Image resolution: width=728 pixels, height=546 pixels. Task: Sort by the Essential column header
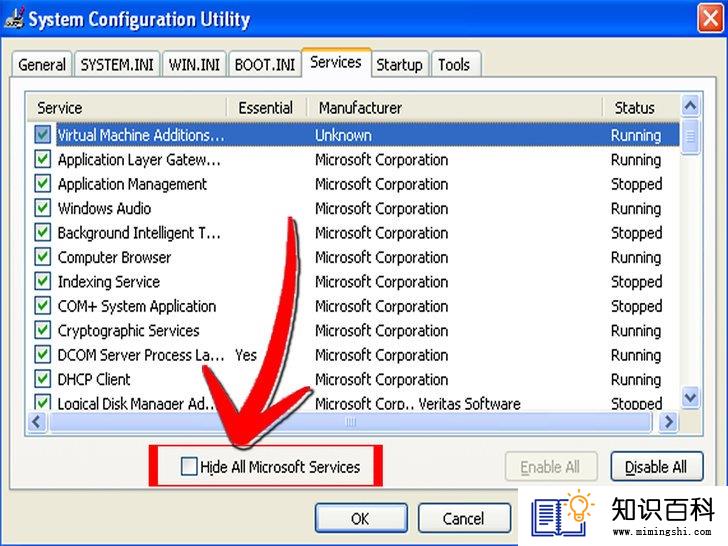[266, 108]
